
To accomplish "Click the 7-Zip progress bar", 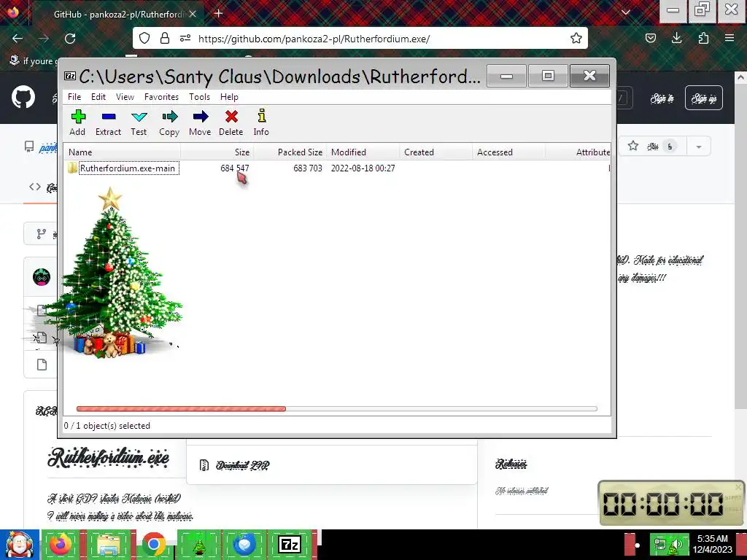I will point(336,408).
